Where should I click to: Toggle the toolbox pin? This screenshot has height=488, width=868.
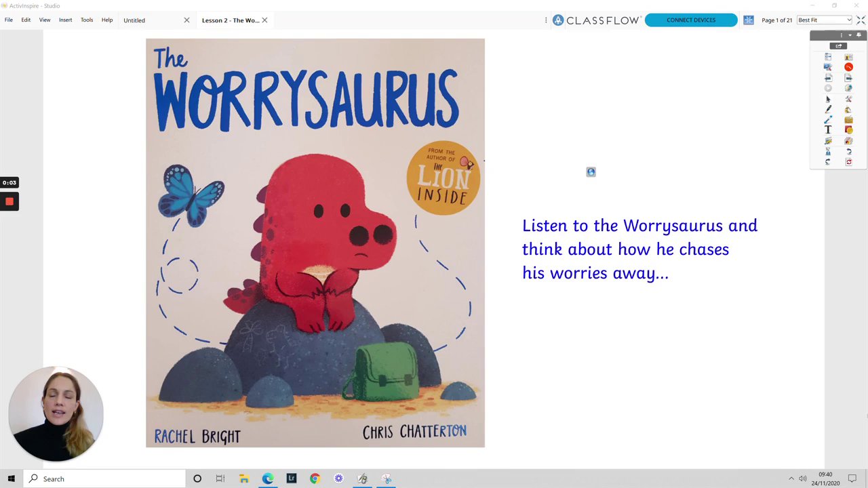[859, 35]
